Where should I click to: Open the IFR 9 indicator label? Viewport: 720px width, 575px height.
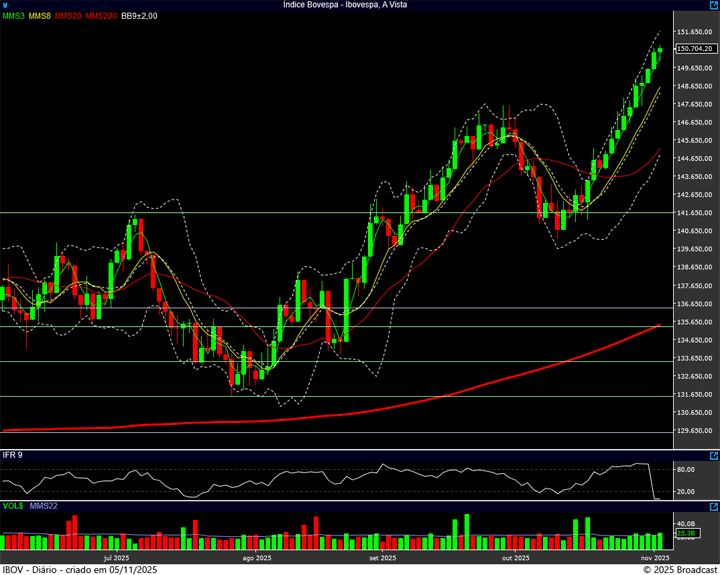coord(13,455)
